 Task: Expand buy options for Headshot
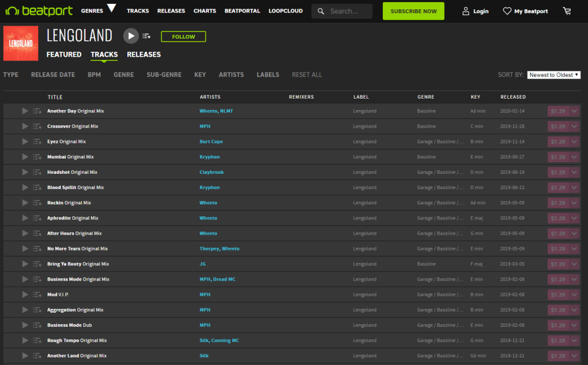pyautogui.click(x=574, y=172)
